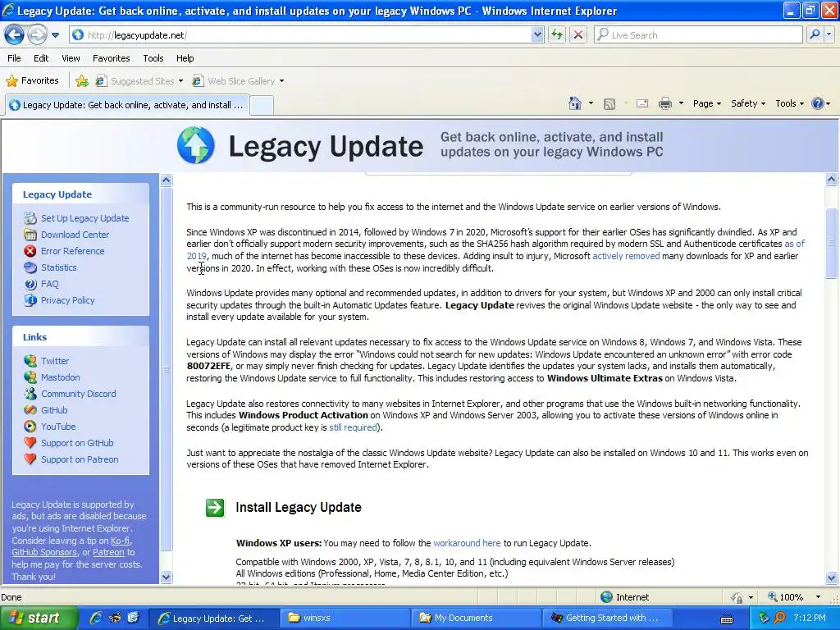Expand the address bar history dropdown
The height and width of the screenshot is (630, 840).
coord(538,35)
